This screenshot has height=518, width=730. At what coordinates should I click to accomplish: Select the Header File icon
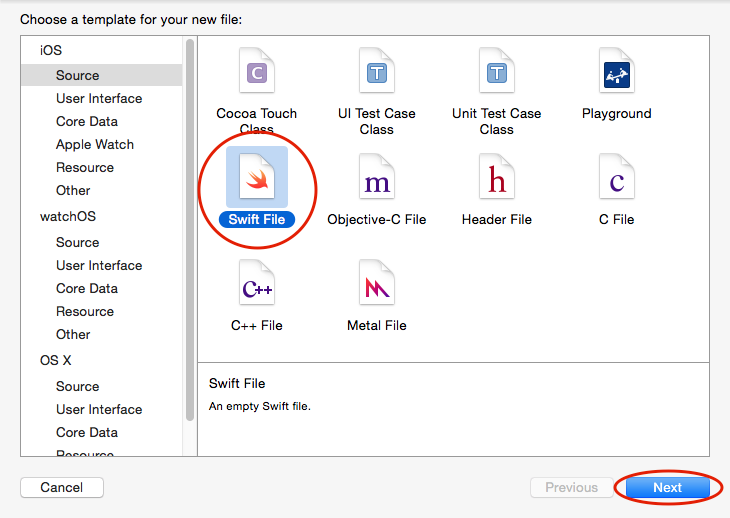[496, 179]
